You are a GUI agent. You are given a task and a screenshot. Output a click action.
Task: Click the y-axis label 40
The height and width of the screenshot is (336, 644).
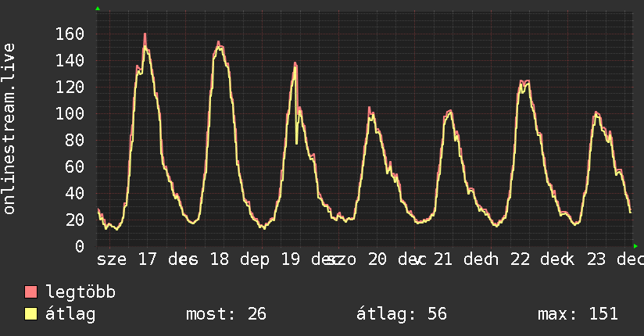tap(75, 194)
